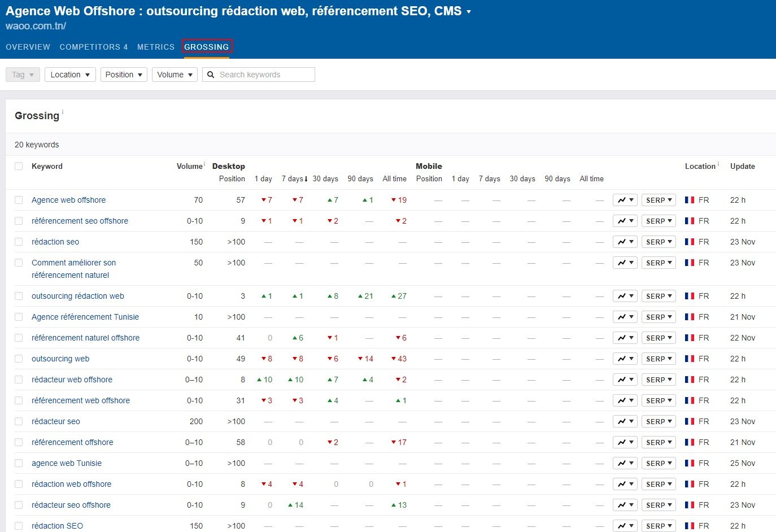Open chart button for rédaction seo row
Viewport: 776px width, 532px height.
coord(625,242)
